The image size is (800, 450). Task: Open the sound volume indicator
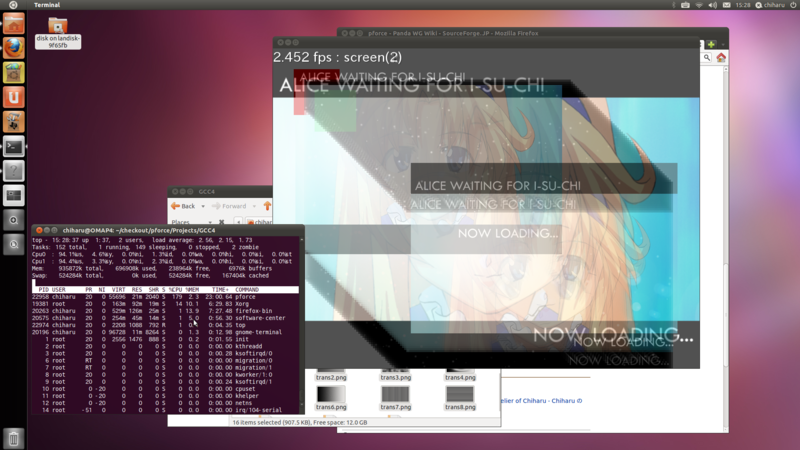pos(713,5)
